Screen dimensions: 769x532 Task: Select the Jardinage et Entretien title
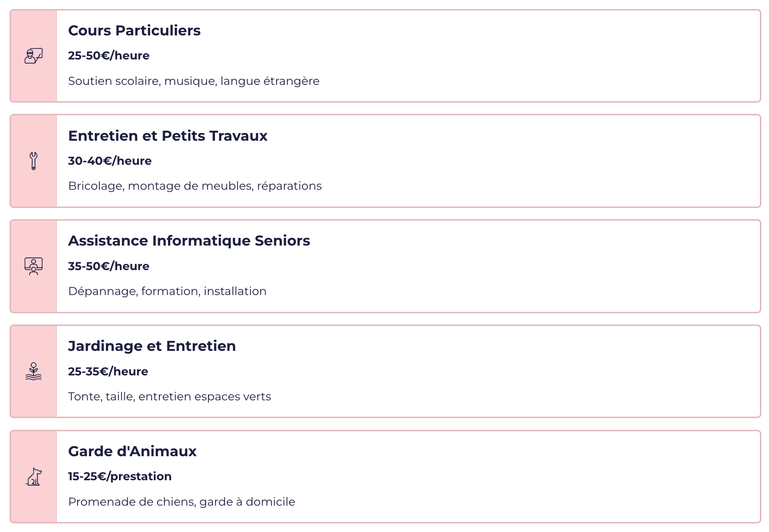coord(152,346)
